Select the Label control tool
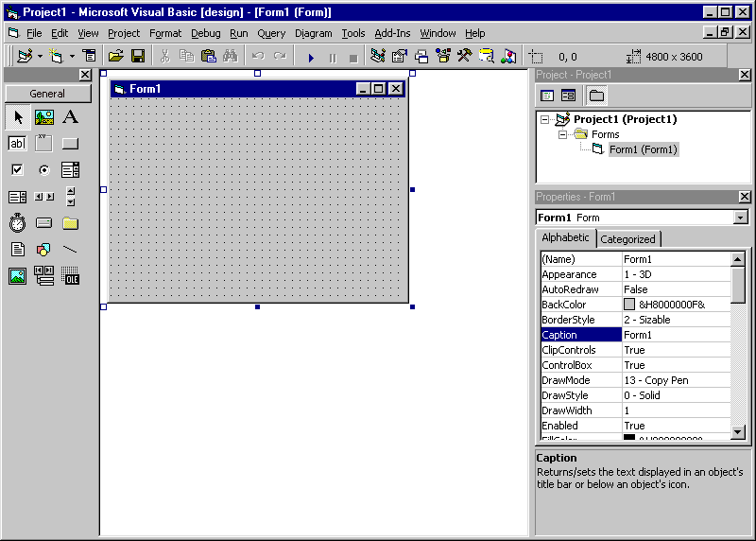Image resolution: width=756 pixels, height=541 pixels. 70,117
